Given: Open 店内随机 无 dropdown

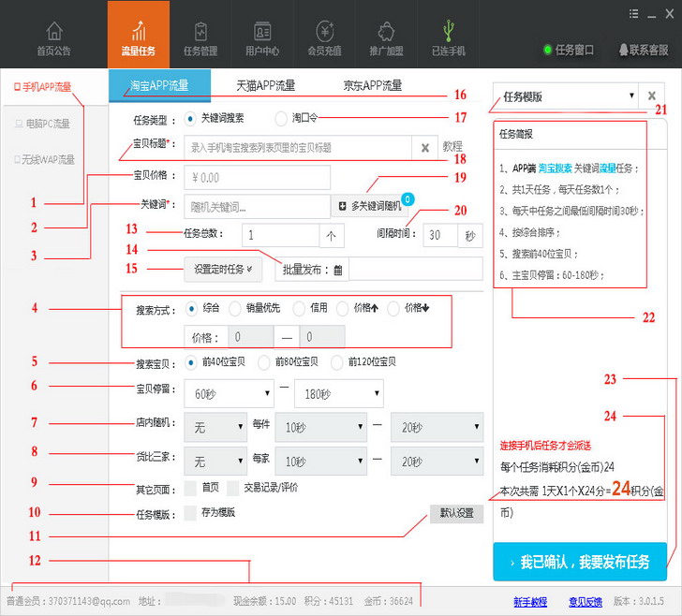Looking at the screenshot, I should [x=215, y=427].
